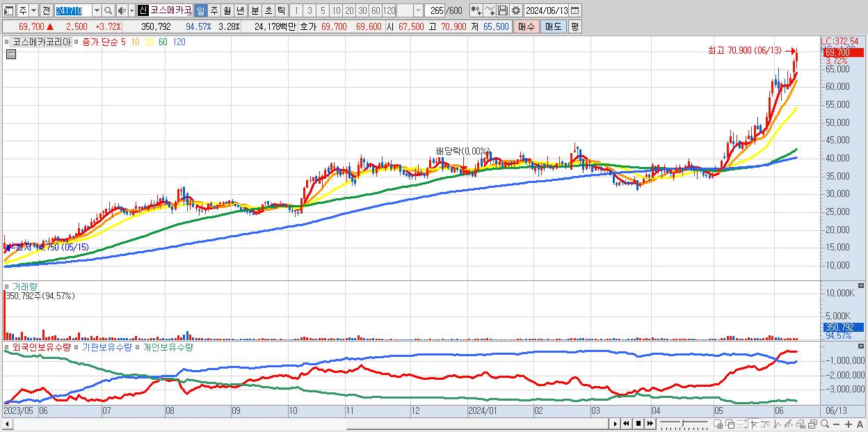
Task: Click the 매수 buy button
Action: point(527,26)
